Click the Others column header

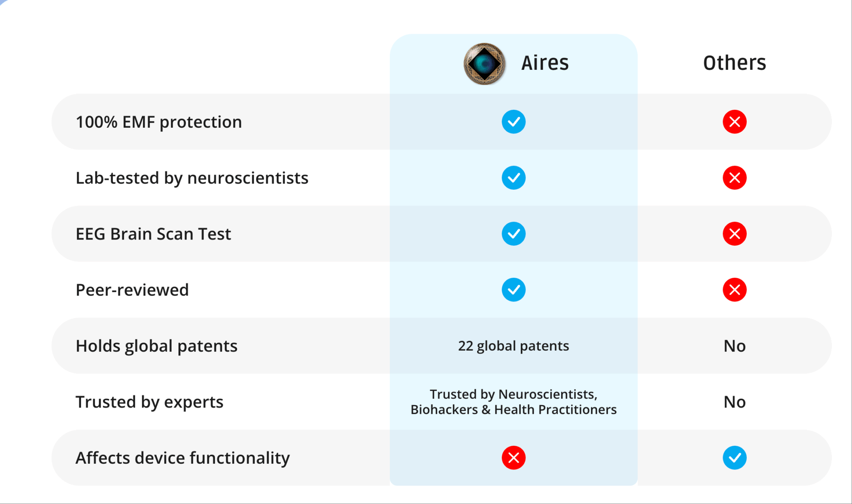pos(734,63)
